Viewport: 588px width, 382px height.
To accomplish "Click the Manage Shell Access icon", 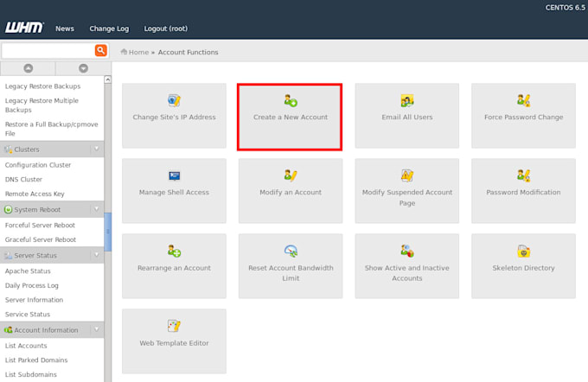I will pyautogui.click(x=175, y=175).
